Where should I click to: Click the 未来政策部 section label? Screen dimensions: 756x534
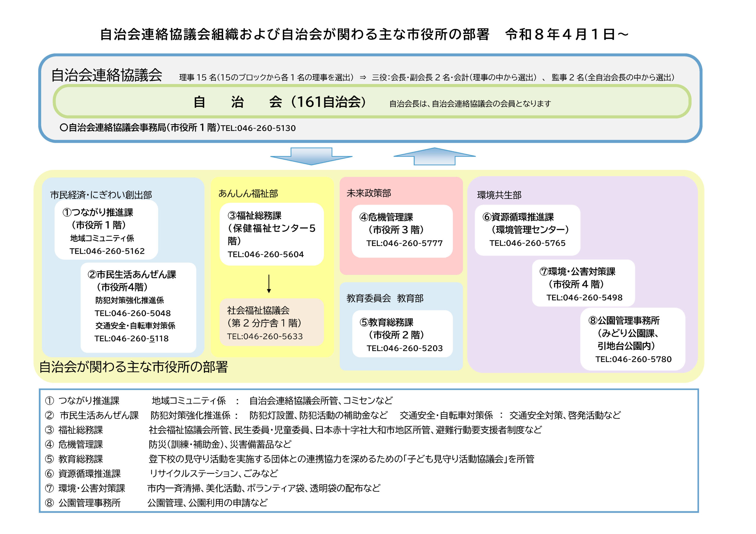(x=369, y=193)
